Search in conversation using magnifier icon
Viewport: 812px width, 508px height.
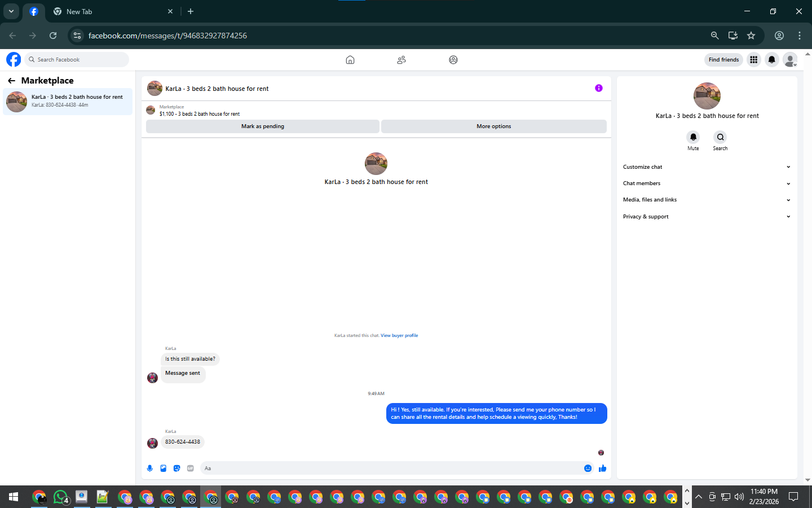[720, 137]
